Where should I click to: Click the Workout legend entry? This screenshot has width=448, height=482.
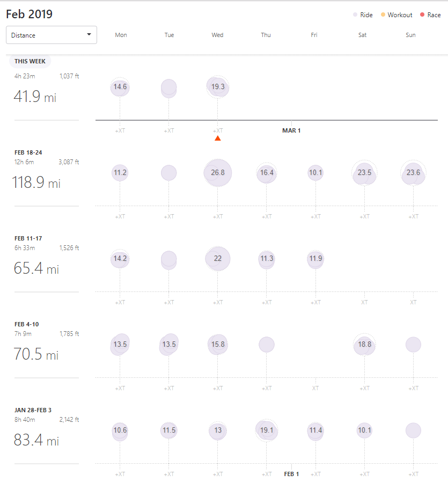tap(396, 15)
